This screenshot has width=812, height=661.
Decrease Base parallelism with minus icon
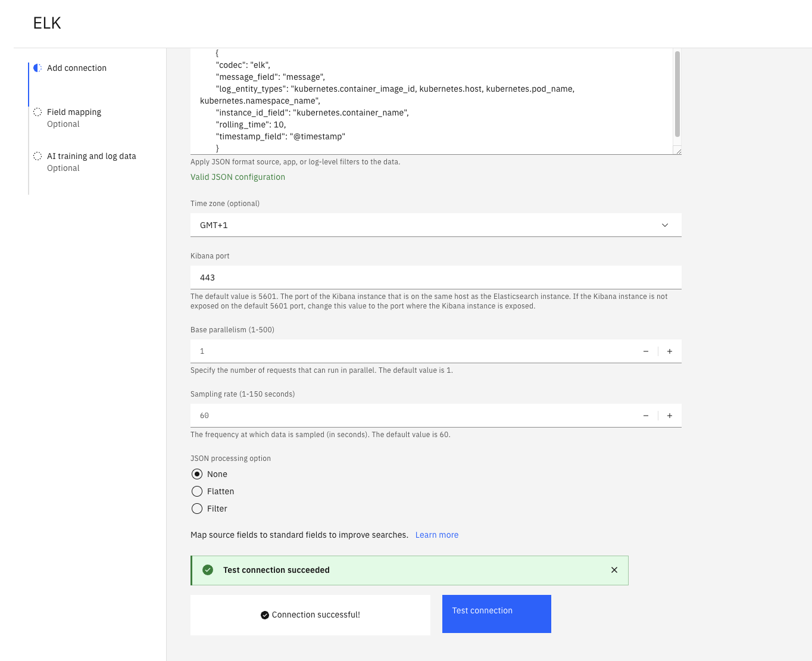(x=646, y=351)
